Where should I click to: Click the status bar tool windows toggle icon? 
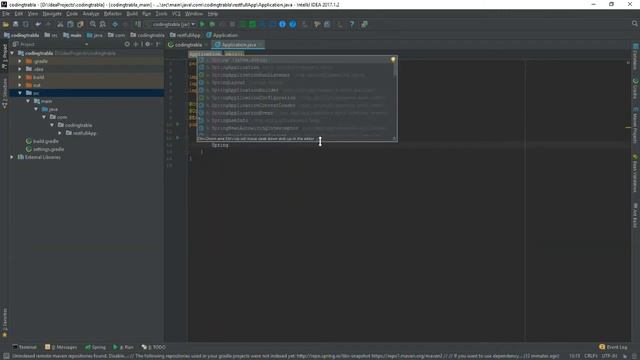6,356
